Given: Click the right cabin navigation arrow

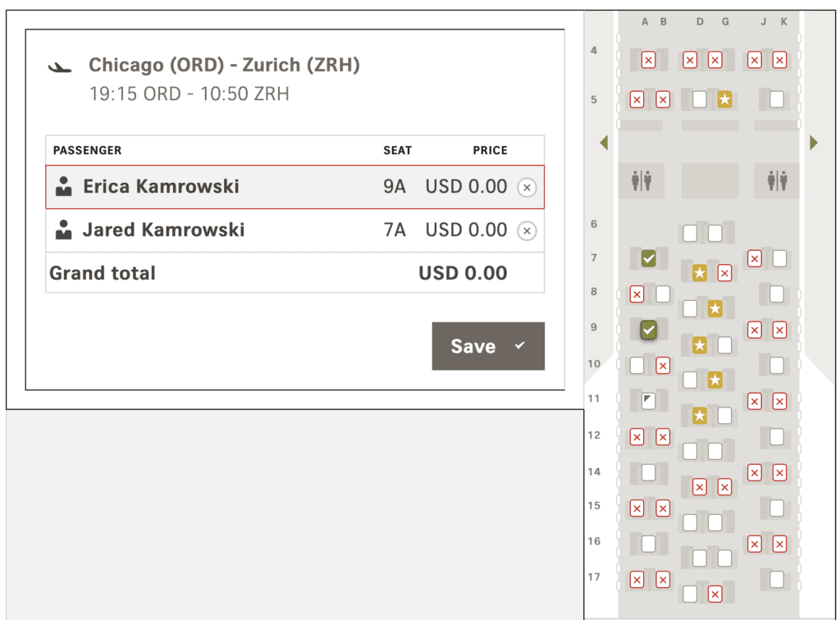Looking at the screenshot, I should point(813,142).
